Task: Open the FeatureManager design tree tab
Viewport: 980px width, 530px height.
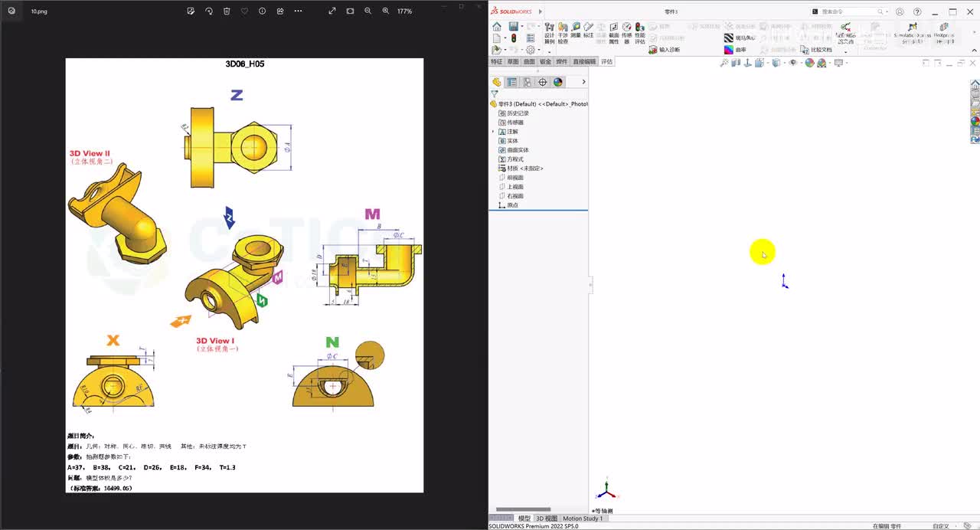Action: pyautogui.click(x=497, y=82)
